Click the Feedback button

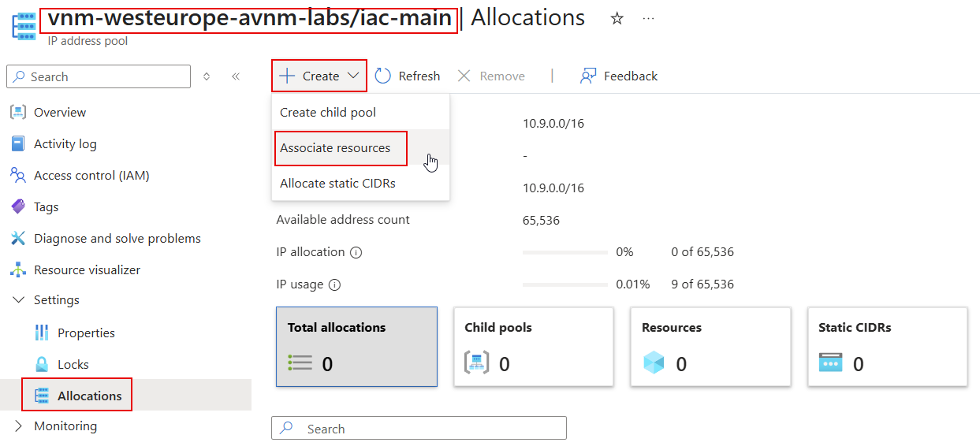(x=619, y=76)
